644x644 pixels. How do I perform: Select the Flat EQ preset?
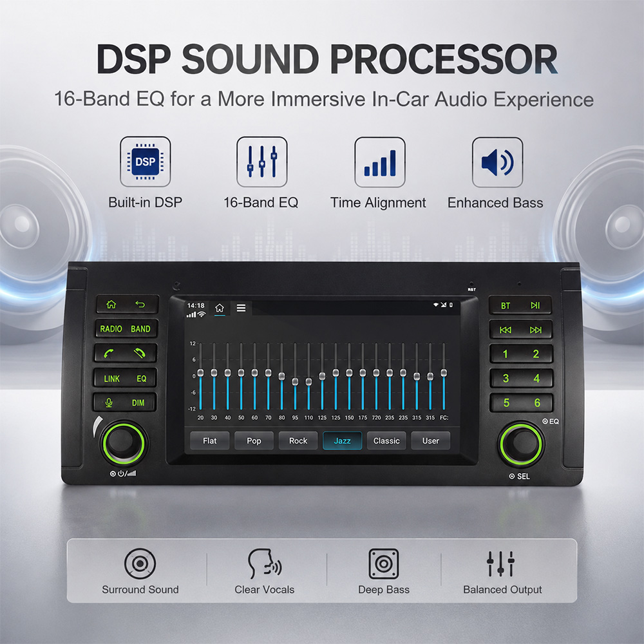[209, 440]
